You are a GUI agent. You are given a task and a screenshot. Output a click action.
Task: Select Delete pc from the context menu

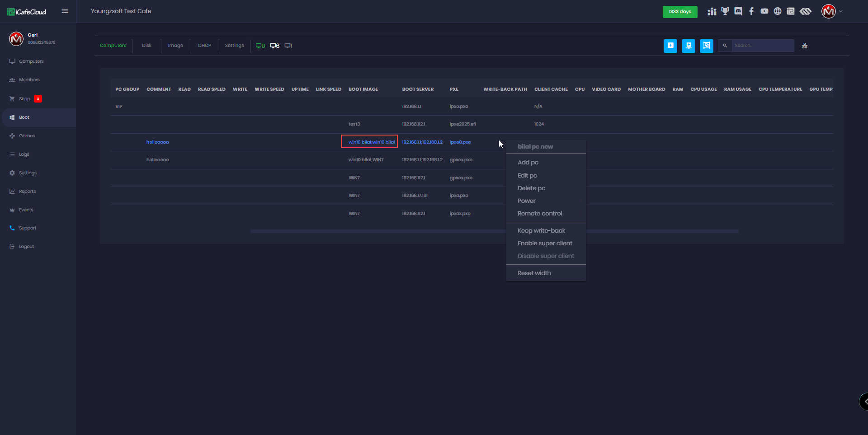(x=531, y=188)
